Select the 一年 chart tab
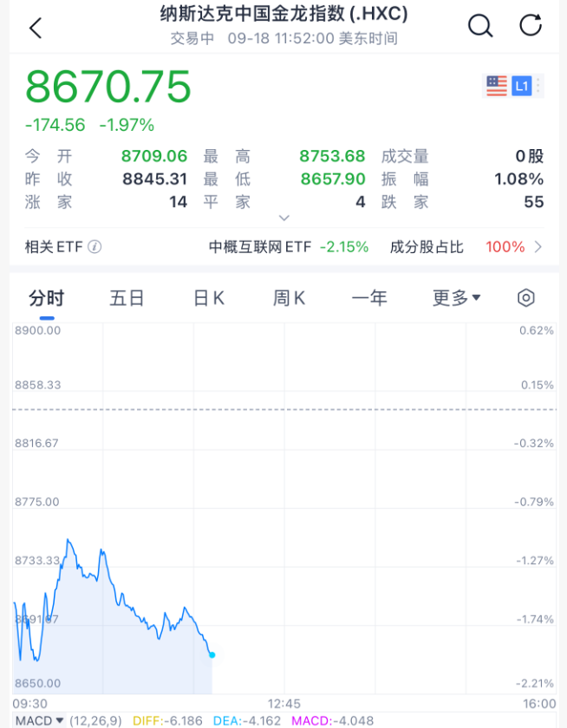The height and width of the screenshot is (728, 567). [x=369, y=298]
